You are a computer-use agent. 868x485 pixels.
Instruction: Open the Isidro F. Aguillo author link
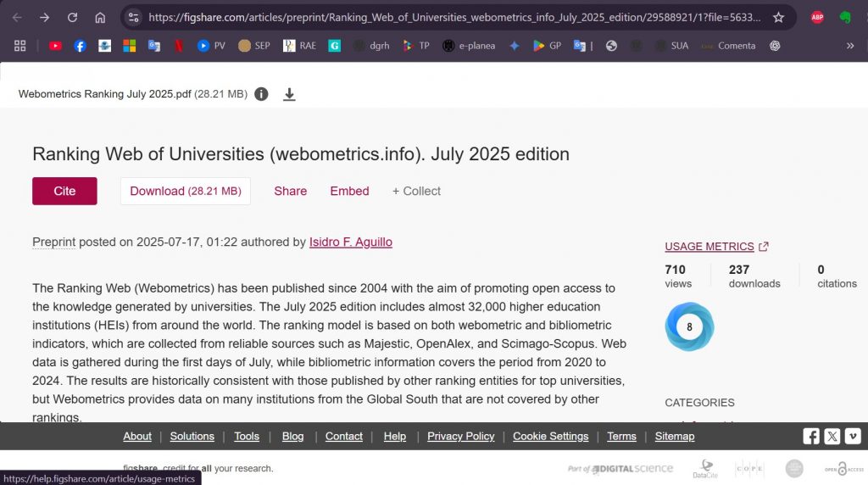350,242
